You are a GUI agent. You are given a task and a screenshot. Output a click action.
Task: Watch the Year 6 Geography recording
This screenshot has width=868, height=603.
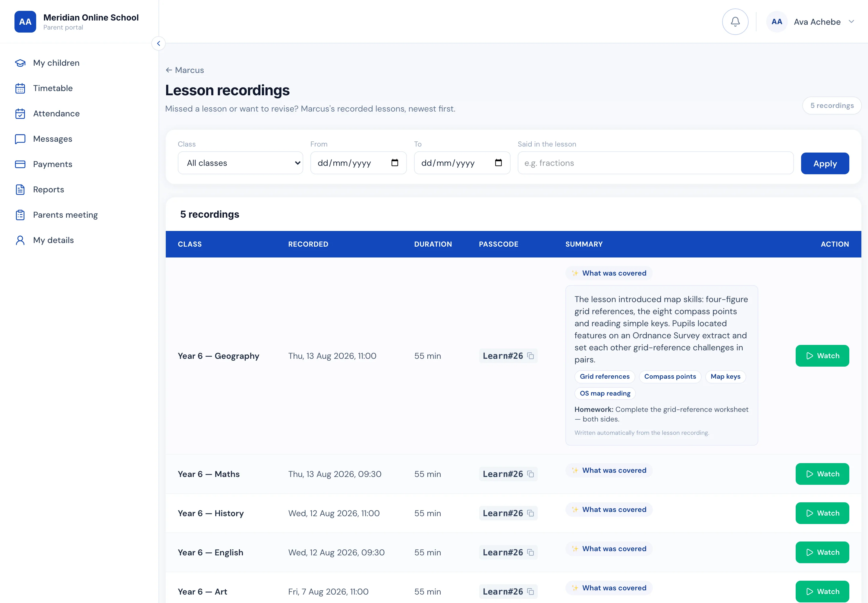click(822, 355)
